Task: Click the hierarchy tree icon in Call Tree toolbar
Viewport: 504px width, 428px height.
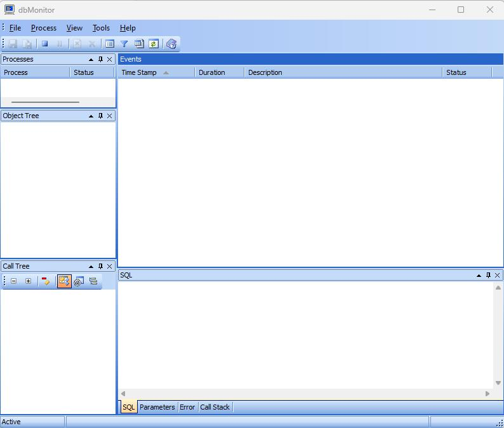Action: coord(93,281)
